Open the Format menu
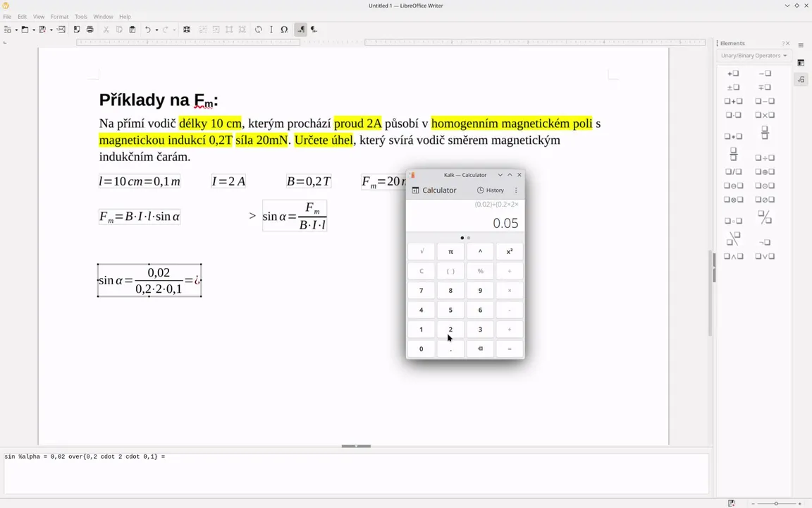Viewport: 812px width, 508px height. [x=59, y=17]
